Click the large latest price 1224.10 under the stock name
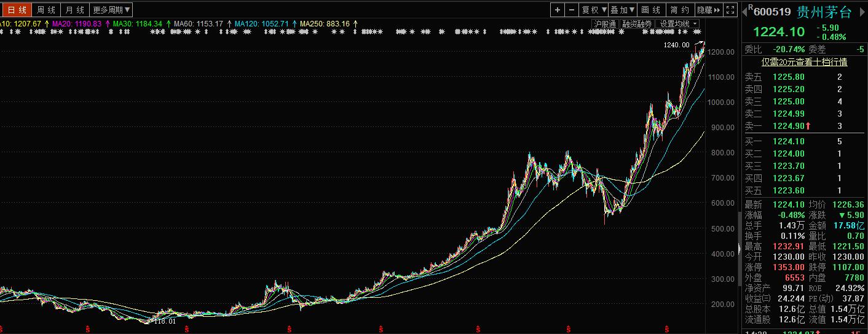 779,31
